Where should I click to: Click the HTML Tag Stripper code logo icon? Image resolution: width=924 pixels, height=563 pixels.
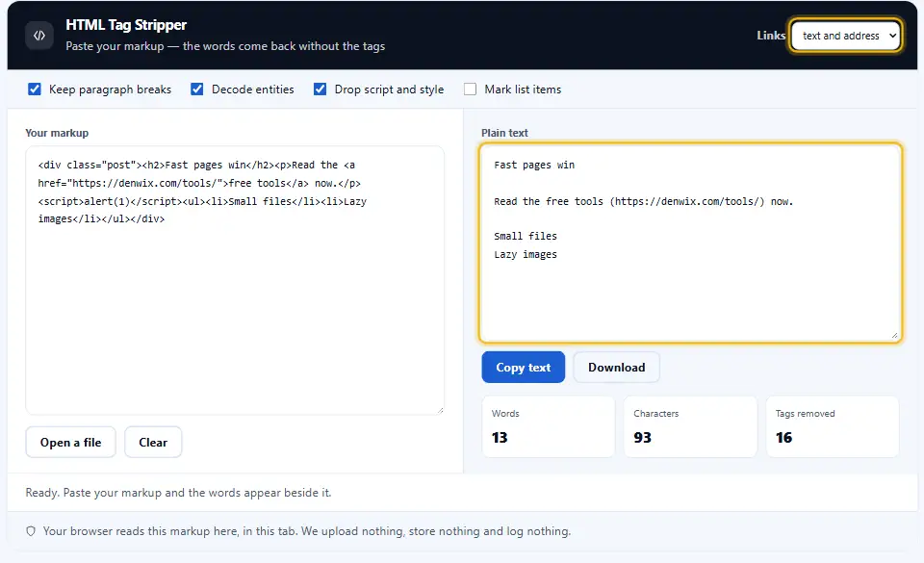pos(38,36)
